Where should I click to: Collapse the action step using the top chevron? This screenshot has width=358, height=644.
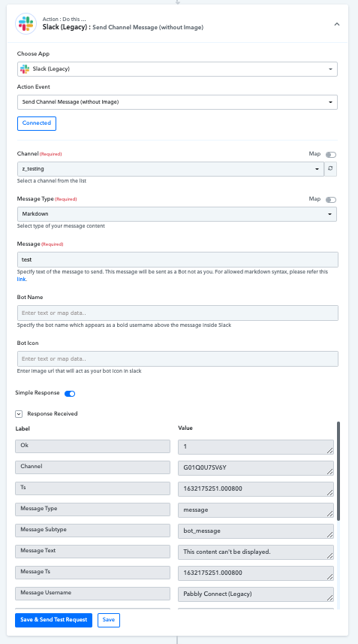pos(337,24)
